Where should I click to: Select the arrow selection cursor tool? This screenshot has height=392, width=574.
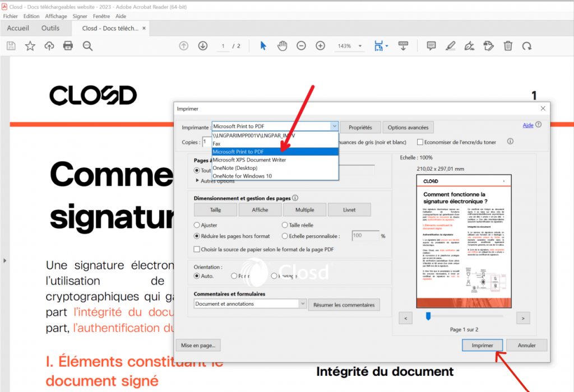[x=263, y=46]
